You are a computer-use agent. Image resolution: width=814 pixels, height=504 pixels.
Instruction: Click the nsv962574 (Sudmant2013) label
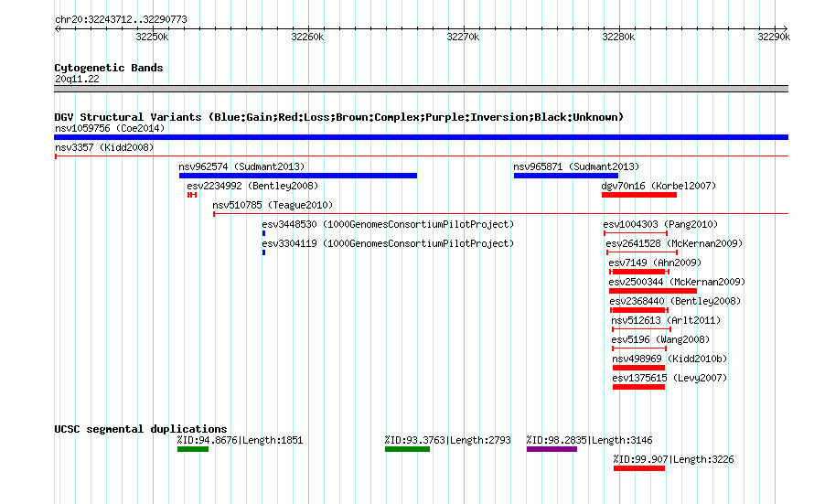(241, 166)
